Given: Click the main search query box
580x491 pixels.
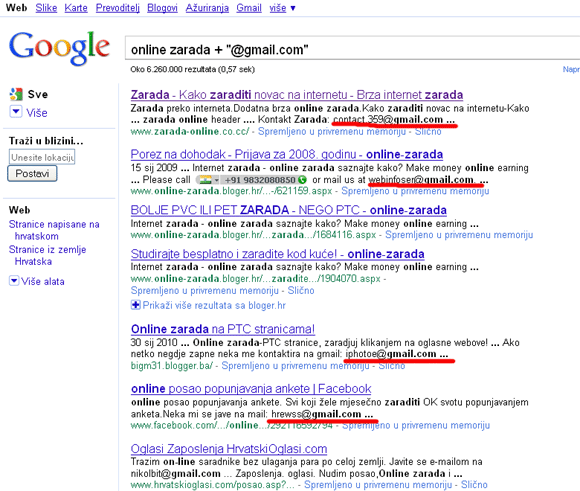Looking at the screenshot, I should [x=352, y=49].
